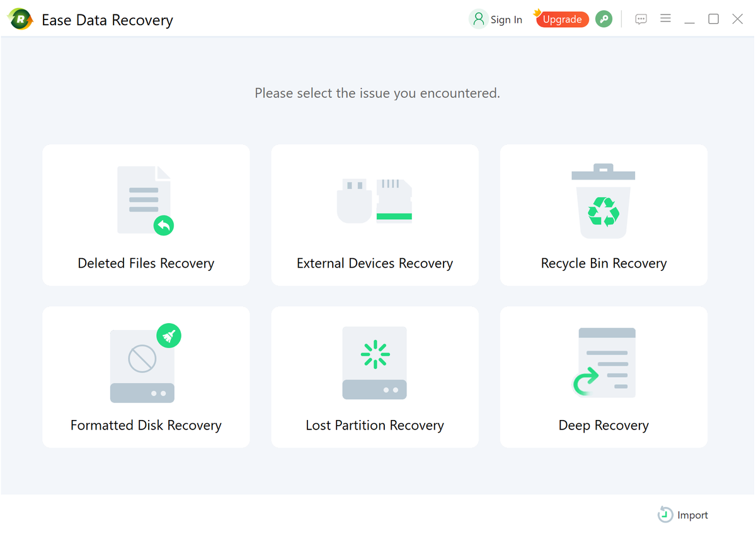
Task: Open the license key activation icon
Action: (604, 19)
